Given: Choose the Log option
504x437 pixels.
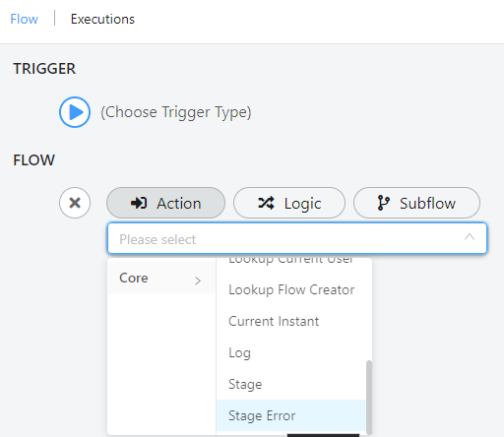Looking at the screenshot, I should [291, 352].
